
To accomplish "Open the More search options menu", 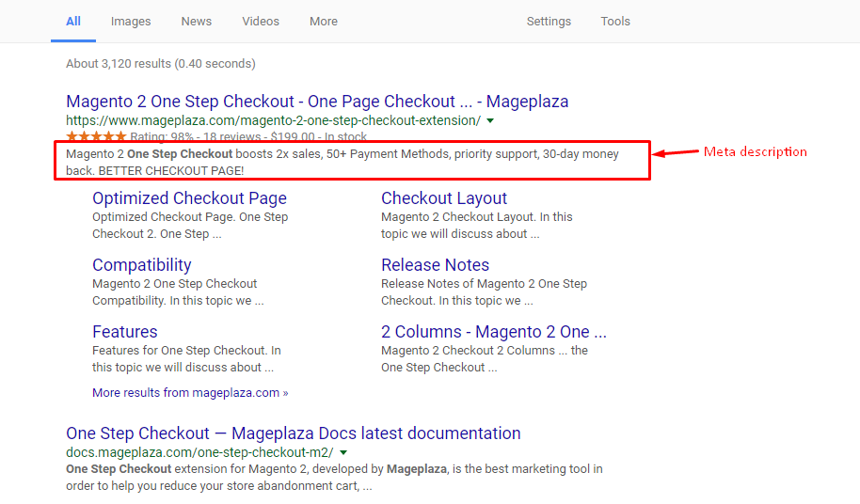I will tap(323, 22).
